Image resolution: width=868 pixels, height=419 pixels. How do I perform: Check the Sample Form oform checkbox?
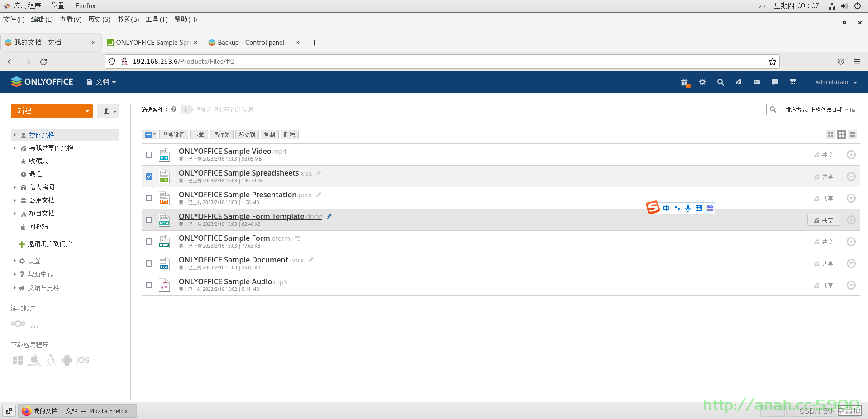[x=149, y=242]
